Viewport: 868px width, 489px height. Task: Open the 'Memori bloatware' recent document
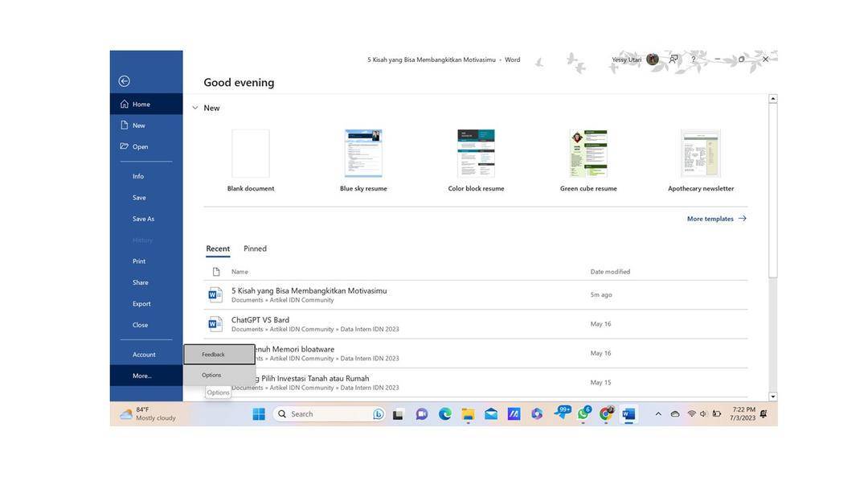click(476, 353)
